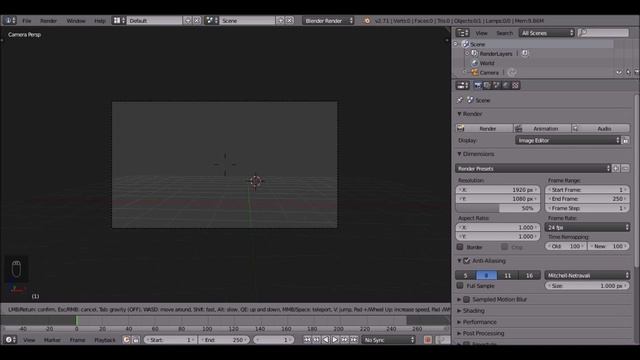This screenshot has width=640, height=360.
Task: Remove a render preset with minus icon
Action: coord(625,168)
